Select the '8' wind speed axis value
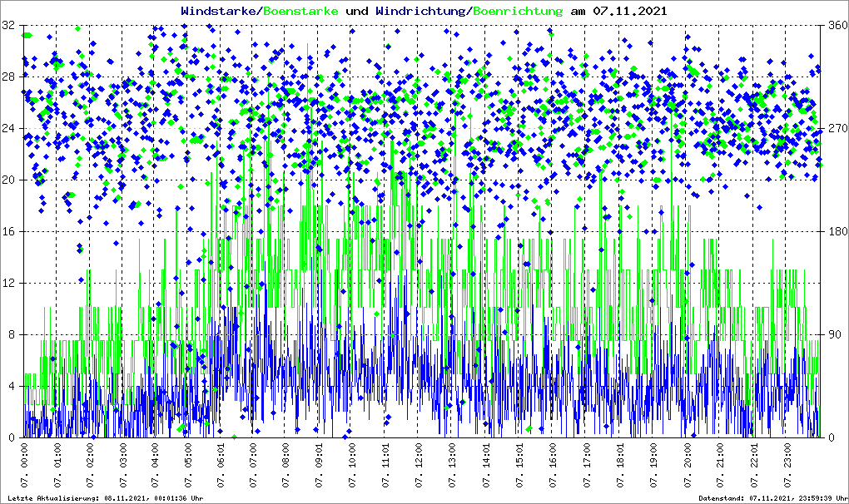 pyautogui.click(x=12, y=334)
